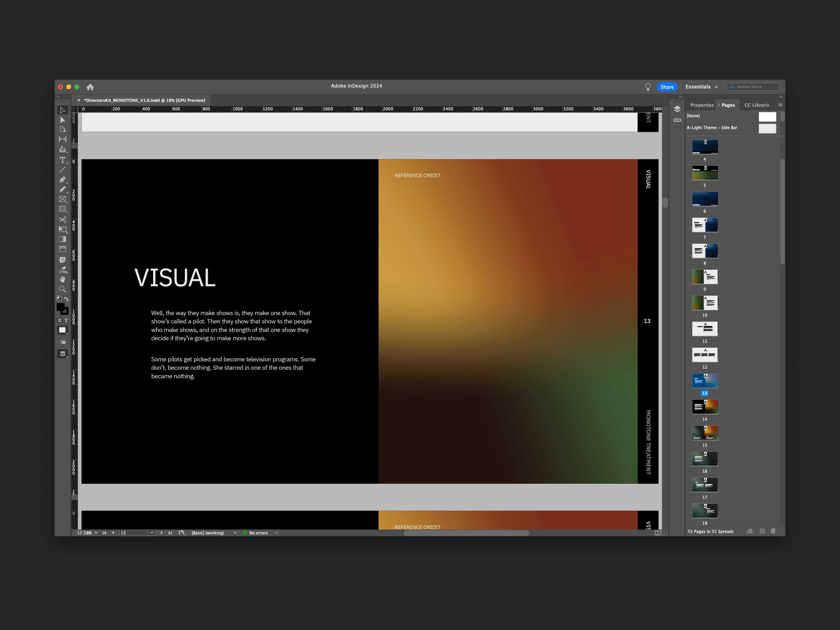This screenshot has height=630, width=840.
Task: Reset to default fill and stroke
Action: pos(59,298)
